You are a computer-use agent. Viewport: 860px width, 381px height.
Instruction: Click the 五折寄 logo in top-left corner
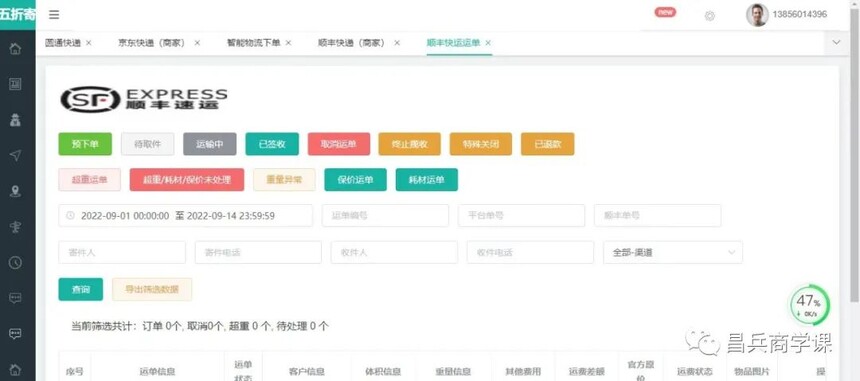[18, 14]
